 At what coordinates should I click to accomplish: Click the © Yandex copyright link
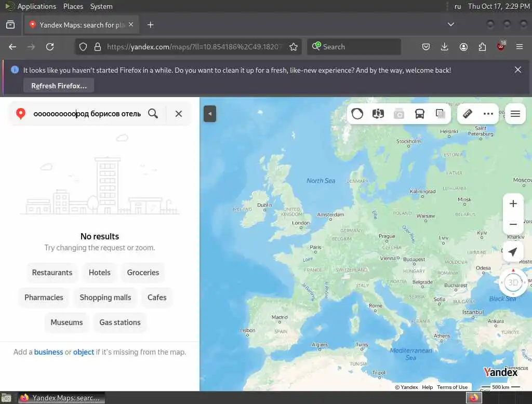406,387
